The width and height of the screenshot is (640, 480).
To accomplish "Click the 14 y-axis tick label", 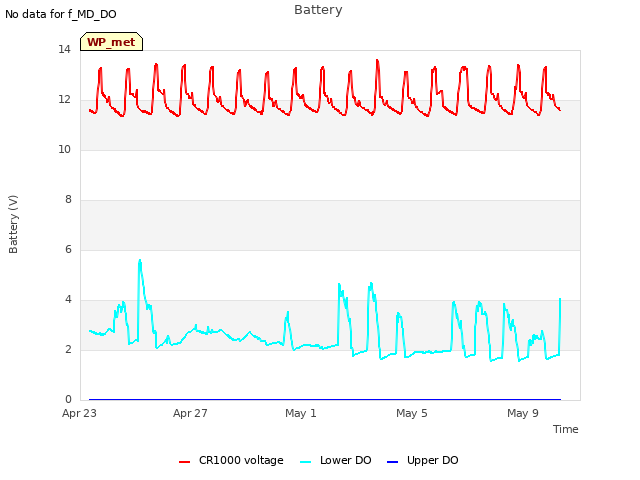I will click(x=64, y=50).
